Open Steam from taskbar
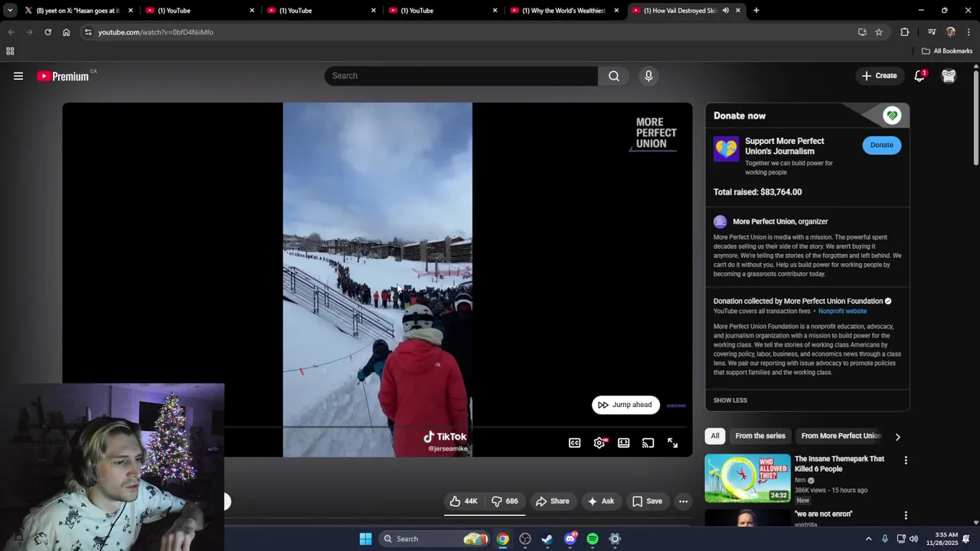Image resolution: width=980 pixels, height=551 pixels. pos(547,539)
